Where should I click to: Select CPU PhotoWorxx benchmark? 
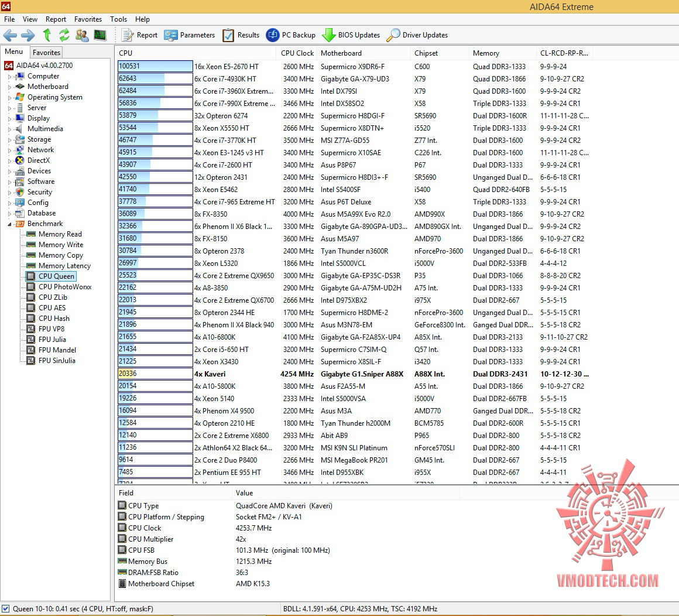[x=59, y=287]
